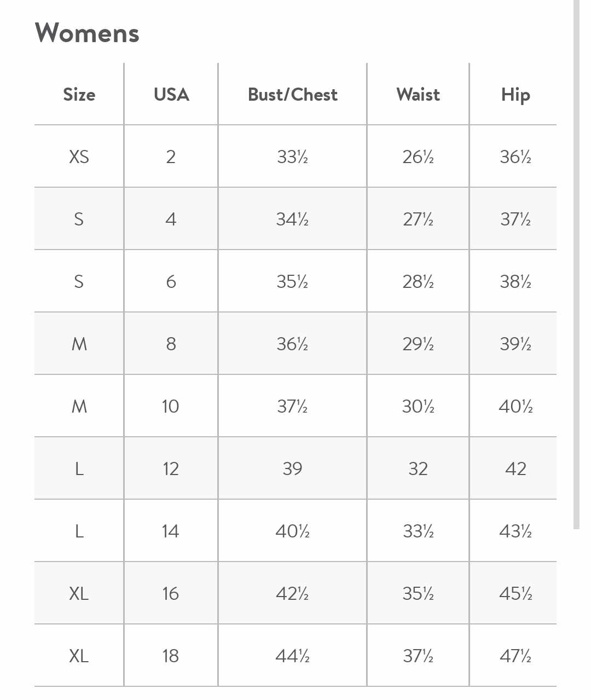Click the Hip column header
This screenshot has height=700, width=591.
tap(515, 94)
